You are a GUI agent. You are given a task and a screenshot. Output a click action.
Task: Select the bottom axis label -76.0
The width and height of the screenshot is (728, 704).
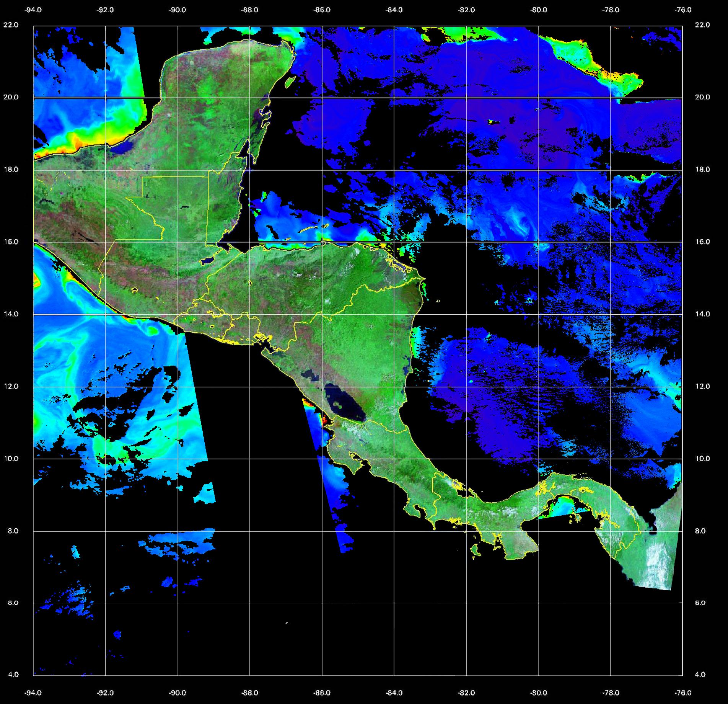pos(683,693)
